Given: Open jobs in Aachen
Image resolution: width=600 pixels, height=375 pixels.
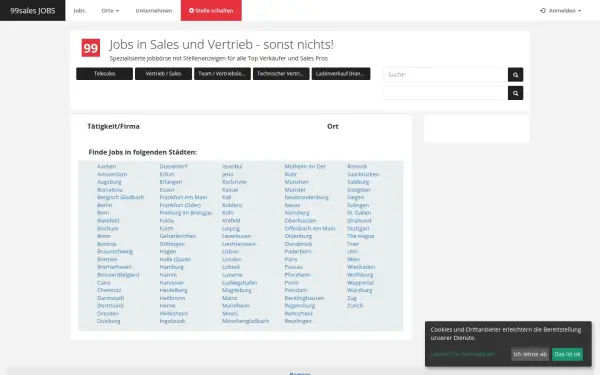Looking at the screenshot, I should pos(106,166).
